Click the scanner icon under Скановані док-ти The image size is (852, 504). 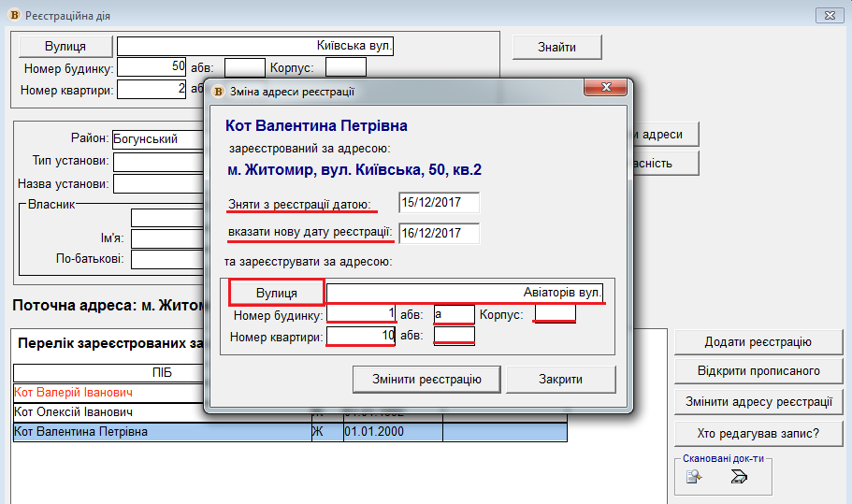pos(740,478)
